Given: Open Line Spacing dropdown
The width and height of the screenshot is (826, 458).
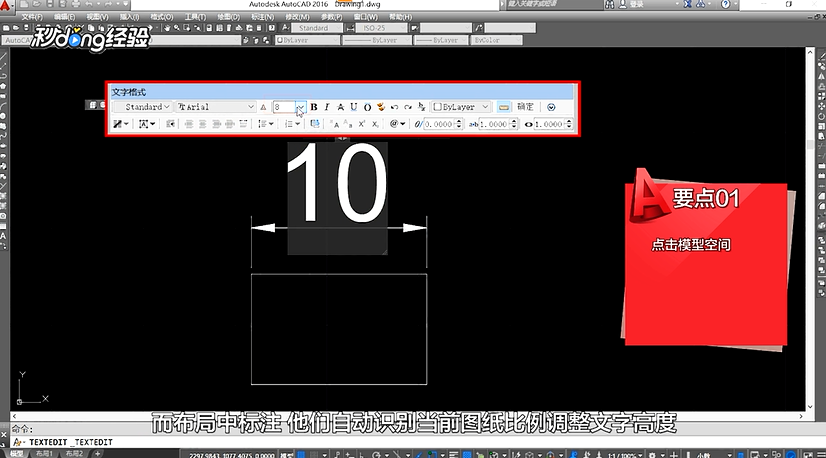Looking at the screenshot, I should pyautogui.click(x=266, y=124).
